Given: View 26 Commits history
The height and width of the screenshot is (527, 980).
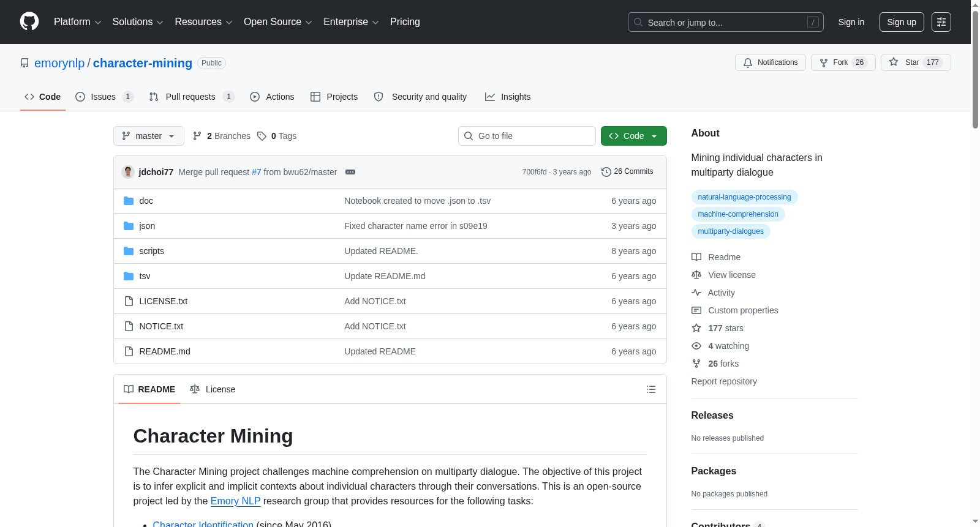Looking at the screenshot, I should click(x=627, y=172).
